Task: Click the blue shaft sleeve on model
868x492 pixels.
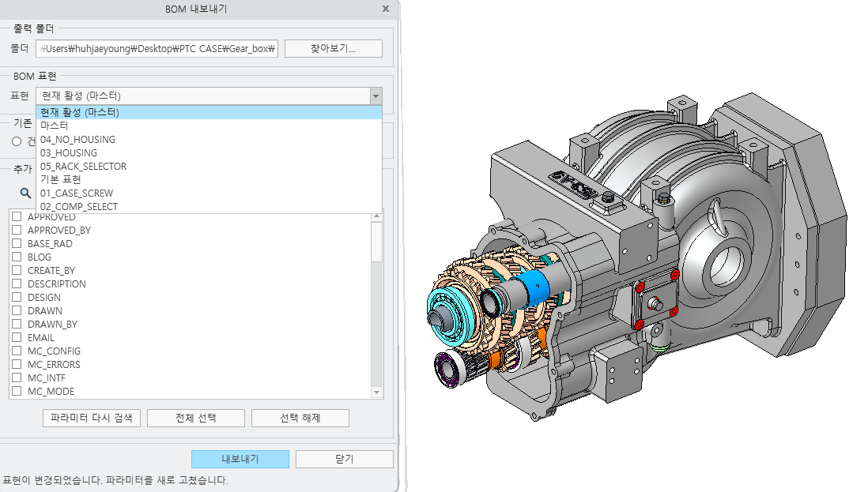Action: click(534, 287)
